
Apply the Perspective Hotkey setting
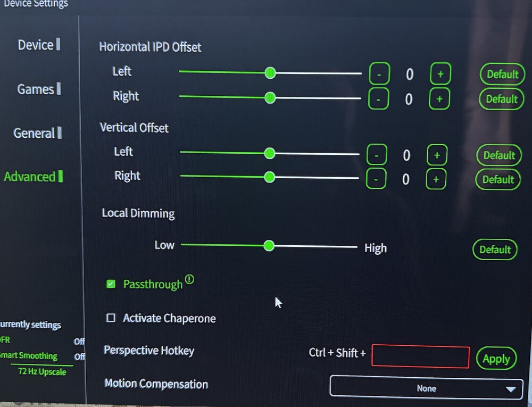pyautogui.click(x=496, y=359)
